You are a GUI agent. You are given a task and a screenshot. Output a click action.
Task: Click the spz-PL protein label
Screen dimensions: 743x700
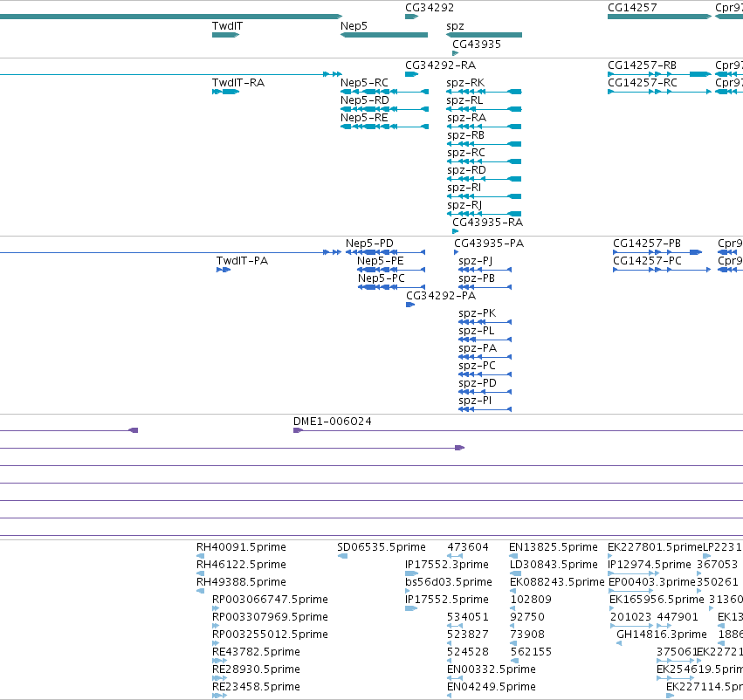476,331
